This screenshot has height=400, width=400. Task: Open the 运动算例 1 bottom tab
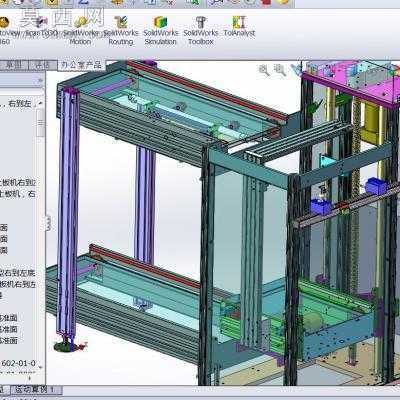37,389
